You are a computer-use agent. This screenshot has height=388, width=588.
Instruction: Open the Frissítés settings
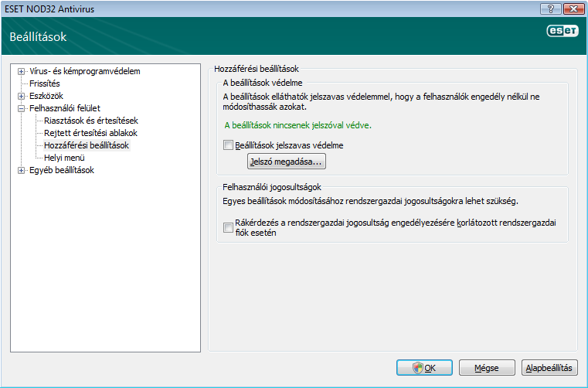(x=45, y=83)
